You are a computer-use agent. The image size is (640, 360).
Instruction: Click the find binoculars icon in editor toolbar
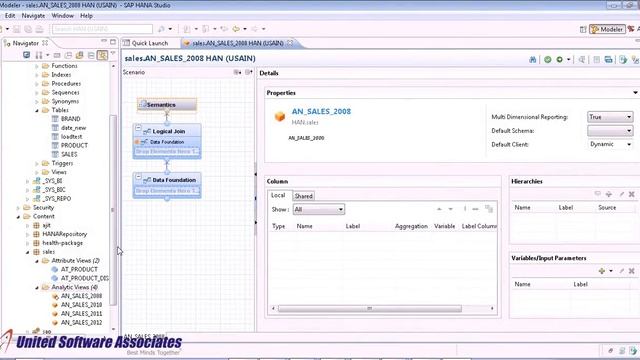pos(533,60)
